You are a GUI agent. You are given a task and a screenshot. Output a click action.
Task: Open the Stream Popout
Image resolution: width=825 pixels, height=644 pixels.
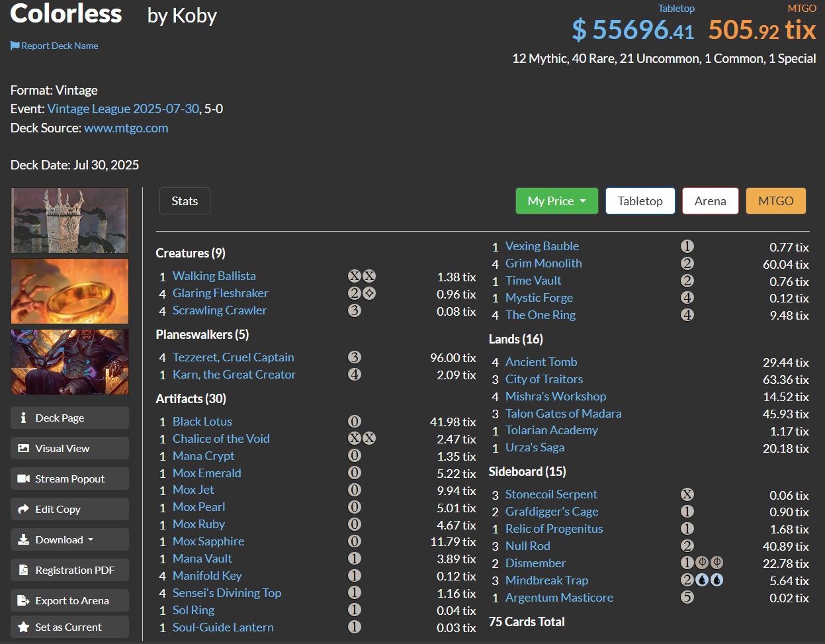pyautogui.click(x=69, y=479)
